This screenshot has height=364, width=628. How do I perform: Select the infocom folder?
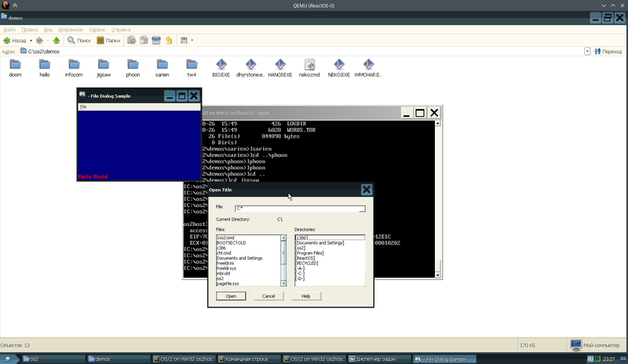(74, 67)
